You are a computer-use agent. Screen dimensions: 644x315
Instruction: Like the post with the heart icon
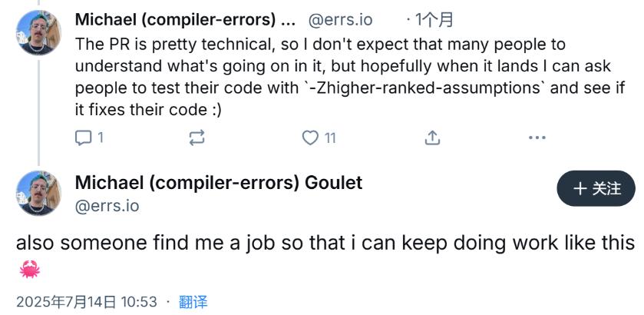click(x=310, y=138)
